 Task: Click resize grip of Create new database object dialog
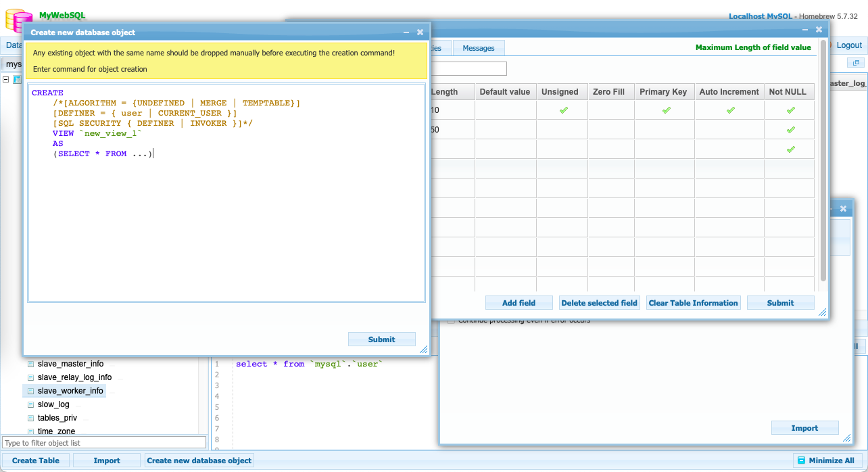[423, 350]
